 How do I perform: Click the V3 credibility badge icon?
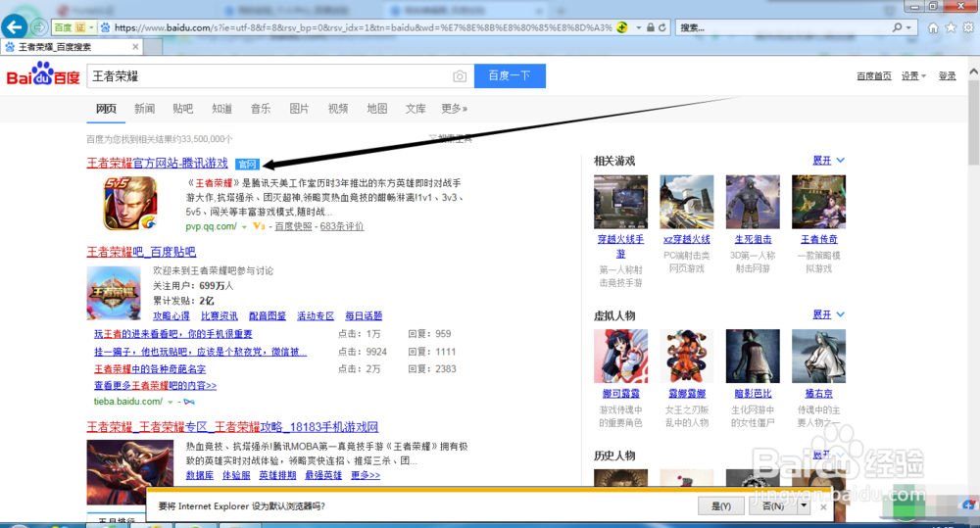259,226
